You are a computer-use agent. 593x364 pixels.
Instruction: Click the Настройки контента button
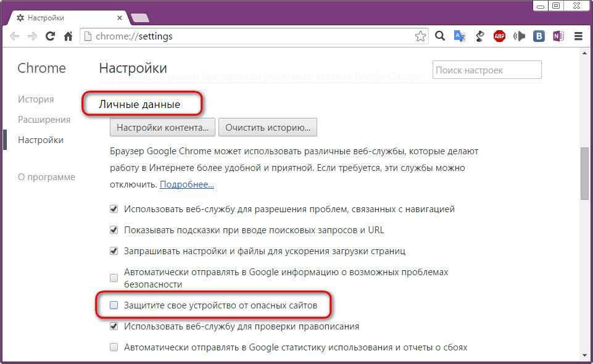tap(163, 127)
